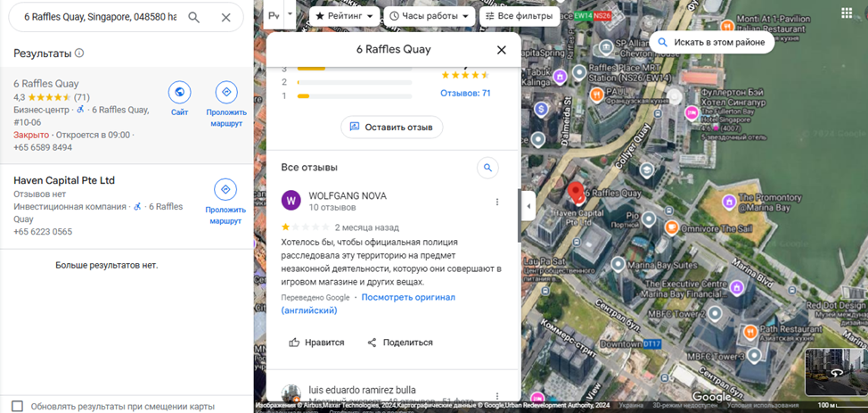Viewport: 868px width, 413px height.
Task: Expand the dropdown arrow next to Pv button
Action: [x=290, y=15]
